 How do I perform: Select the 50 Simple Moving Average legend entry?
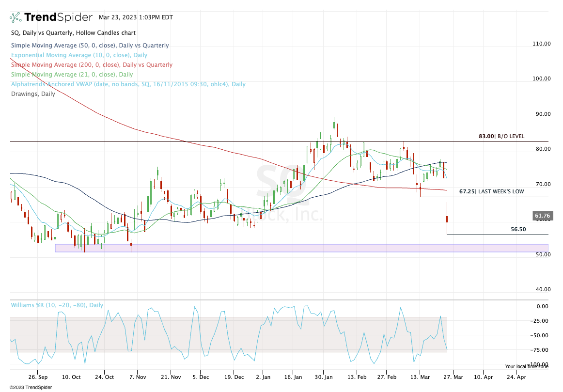coord(90,46)
